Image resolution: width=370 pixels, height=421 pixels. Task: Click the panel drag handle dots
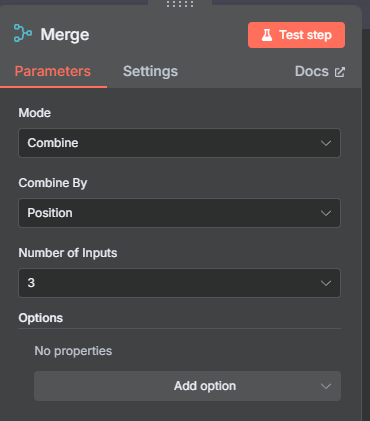click(x=180, y=4)
